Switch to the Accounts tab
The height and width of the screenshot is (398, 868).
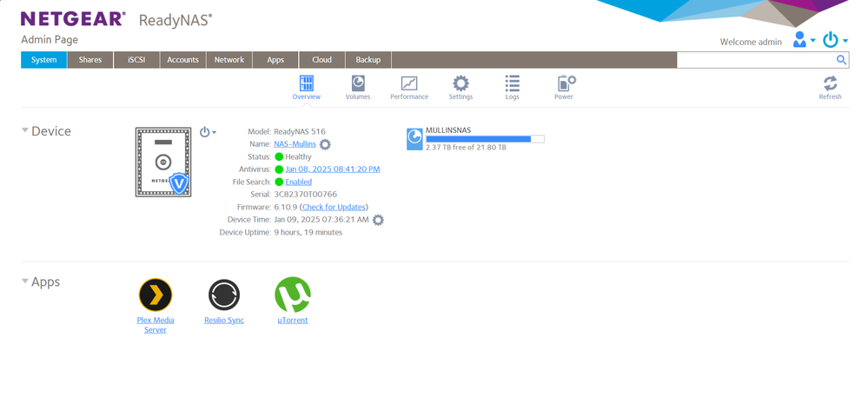tap(182, 60)
